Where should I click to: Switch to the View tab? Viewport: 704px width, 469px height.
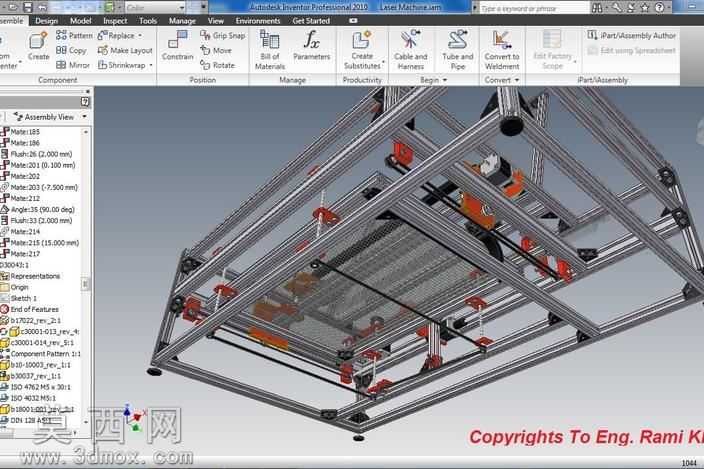[x=216, y=21]
